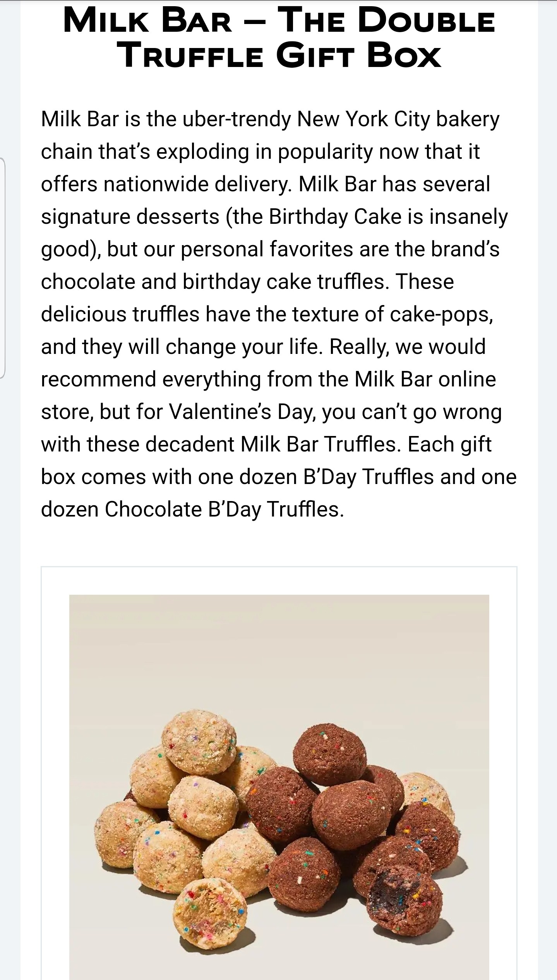
Task: Click the "Milk Bar online" text
Action: tap(425, 379)
